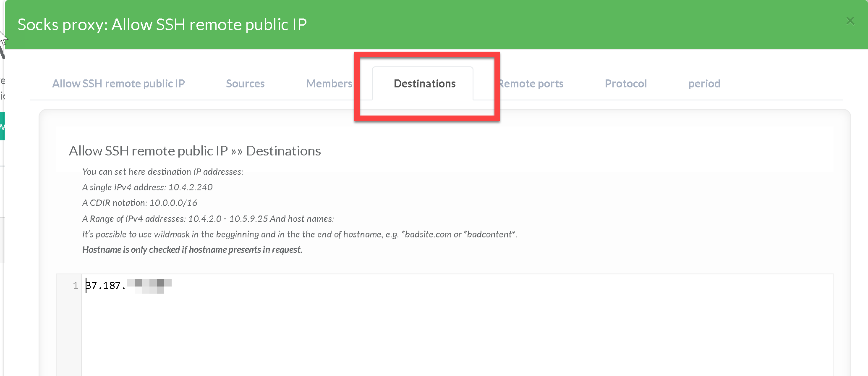The image size is (868, 376).
Task: Click the Range of IPv4 addresses example
Action: pos(208,219)
